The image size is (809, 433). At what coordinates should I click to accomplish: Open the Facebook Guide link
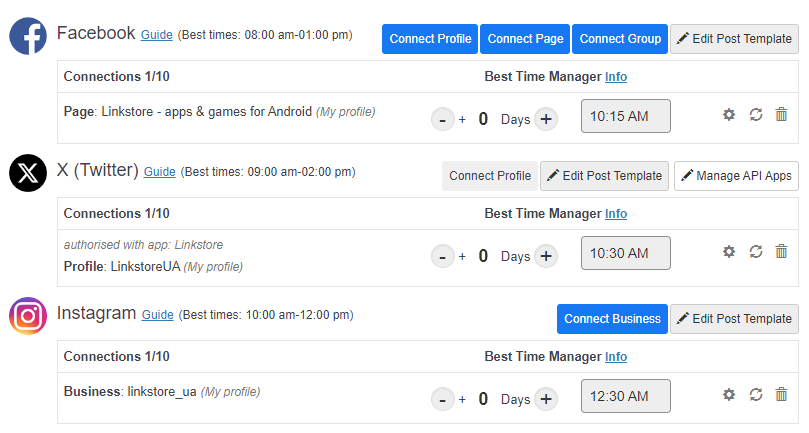[x=157, y=35]
